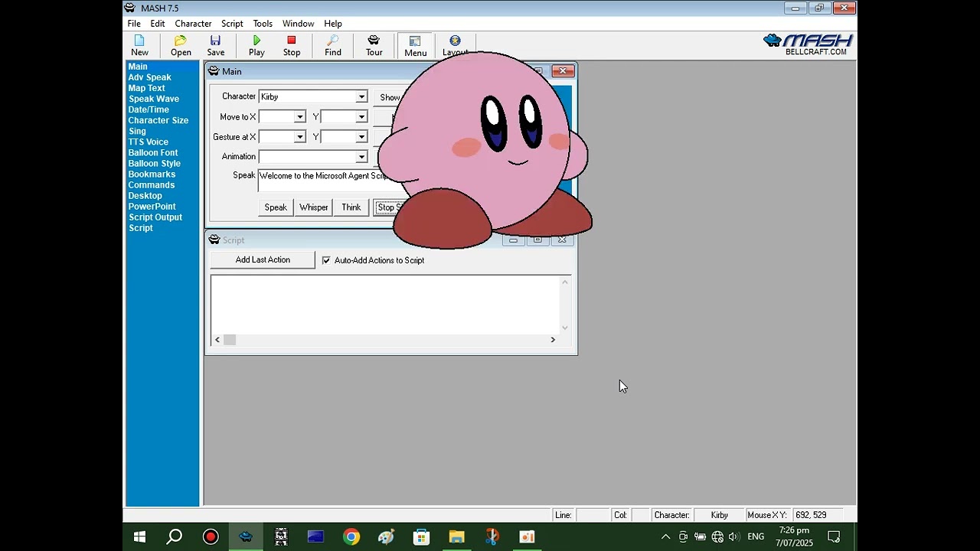Open Commands in the side panel
980x551 pixels.
152,184
